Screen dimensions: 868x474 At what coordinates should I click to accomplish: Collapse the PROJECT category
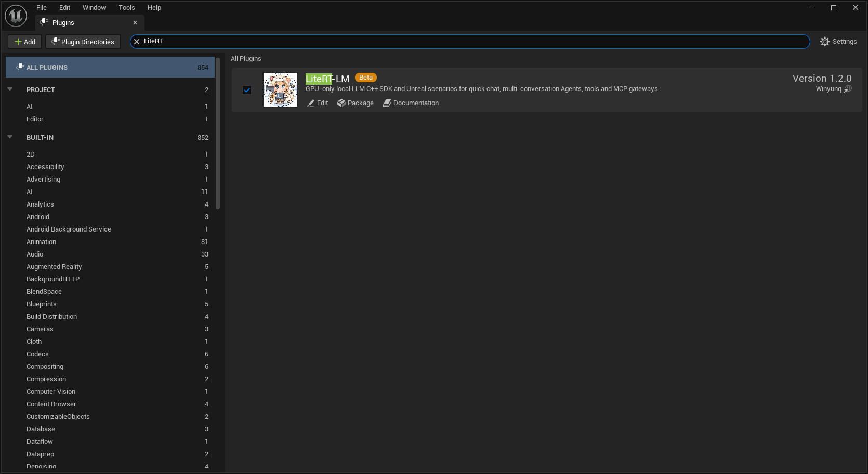point(10,89)
